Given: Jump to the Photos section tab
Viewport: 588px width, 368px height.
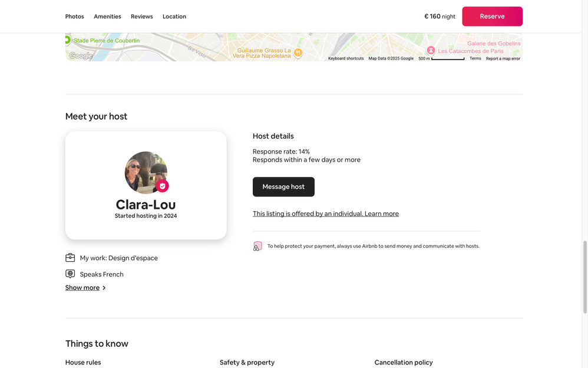Looking at the screenshot, I should pyautogui.click(x=75, y=17).
